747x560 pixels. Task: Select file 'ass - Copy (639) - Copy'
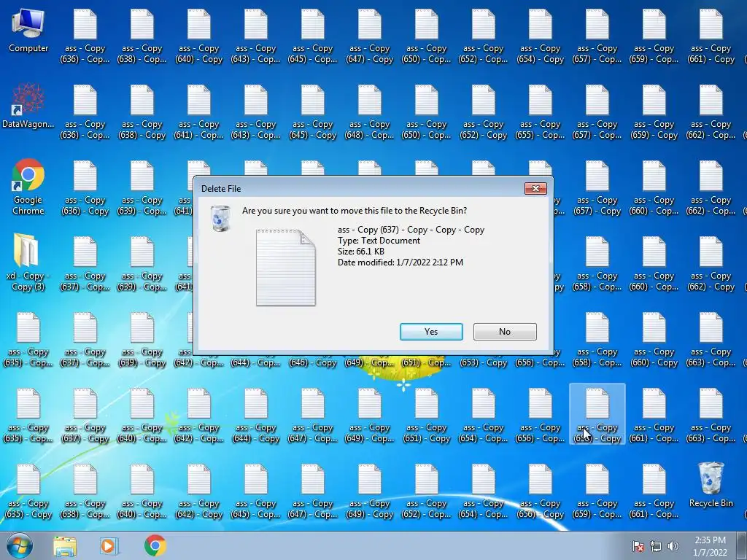tap(142, 340)
